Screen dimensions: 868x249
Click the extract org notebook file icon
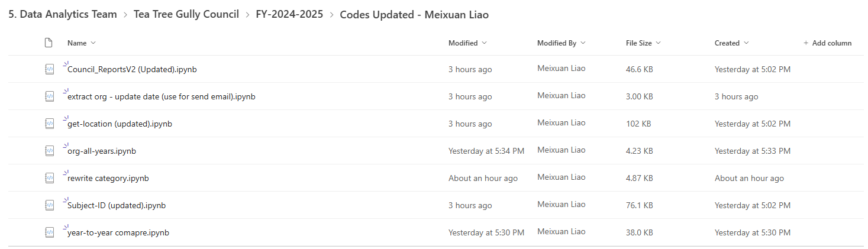50,96
